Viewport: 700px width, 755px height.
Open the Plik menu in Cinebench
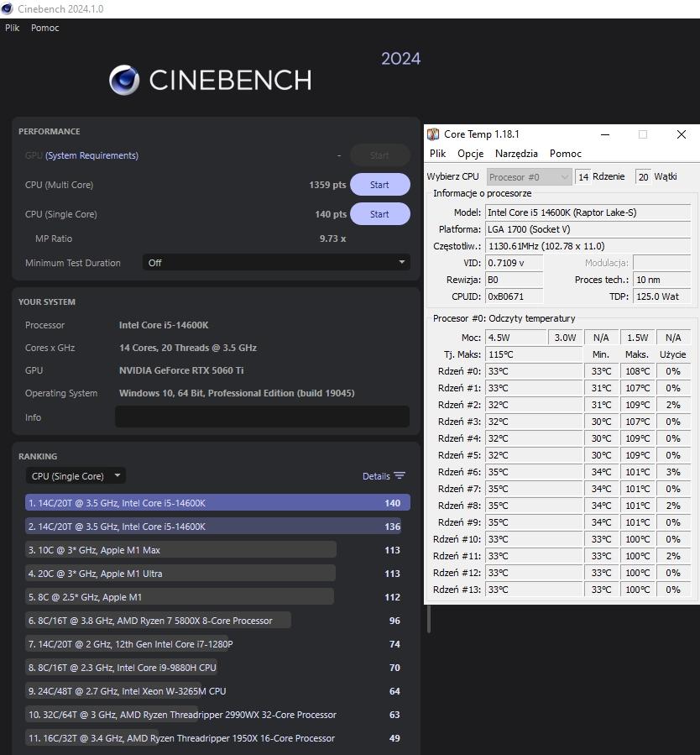13,28
